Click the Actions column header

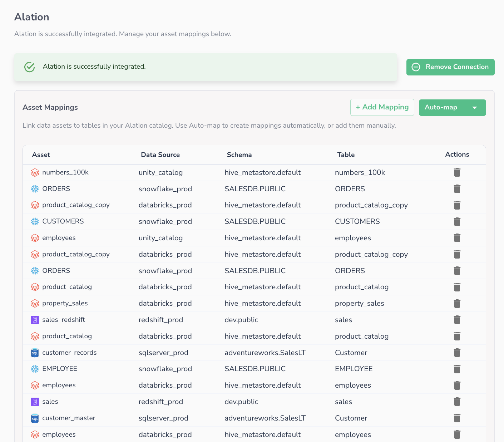tap(457, 154)
